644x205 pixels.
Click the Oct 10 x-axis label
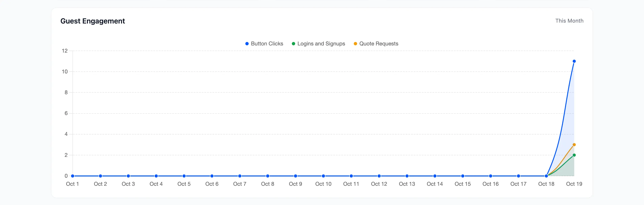pyautogui.click(x=323, y=184)
